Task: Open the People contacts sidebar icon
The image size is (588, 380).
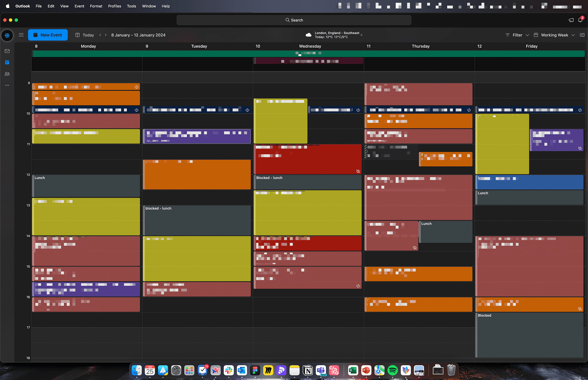Action: (x=7, y=74)
